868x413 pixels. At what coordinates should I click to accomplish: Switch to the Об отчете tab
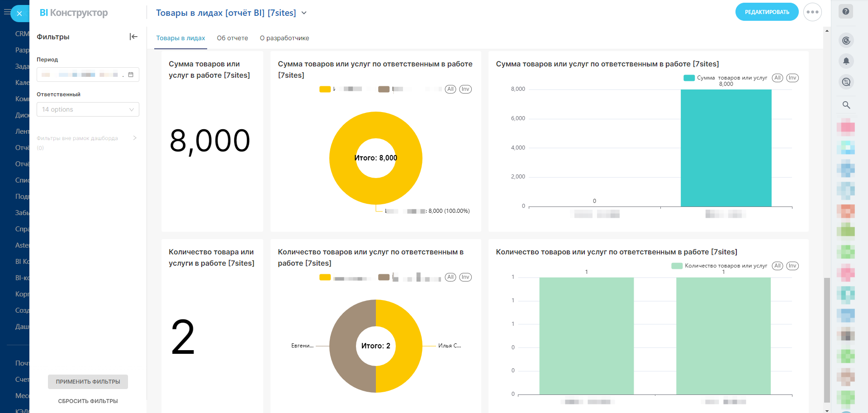coord(232,38)
